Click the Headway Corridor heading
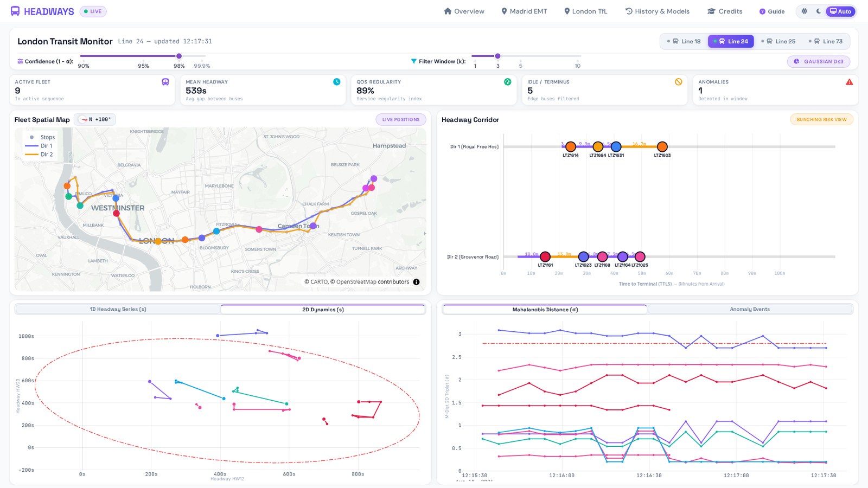Screen dimensions: 868x488 tap(470, 120)
